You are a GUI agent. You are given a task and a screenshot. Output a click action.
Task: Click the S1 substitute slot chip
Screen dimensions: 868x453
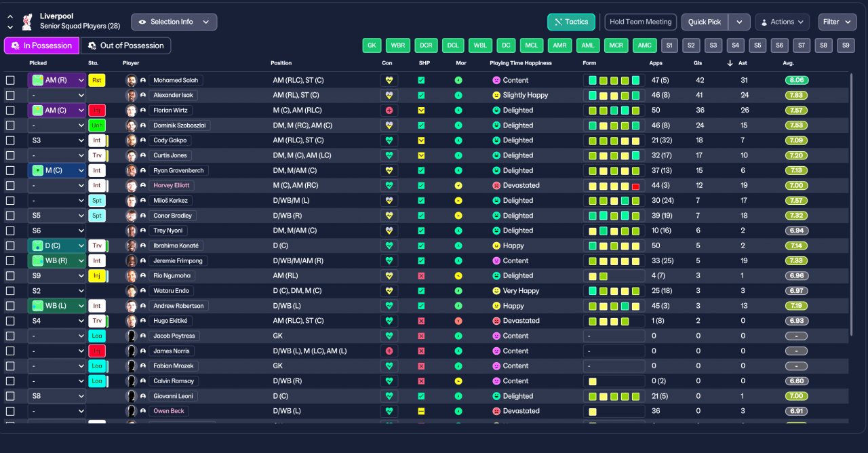click(x=669, y=45)
